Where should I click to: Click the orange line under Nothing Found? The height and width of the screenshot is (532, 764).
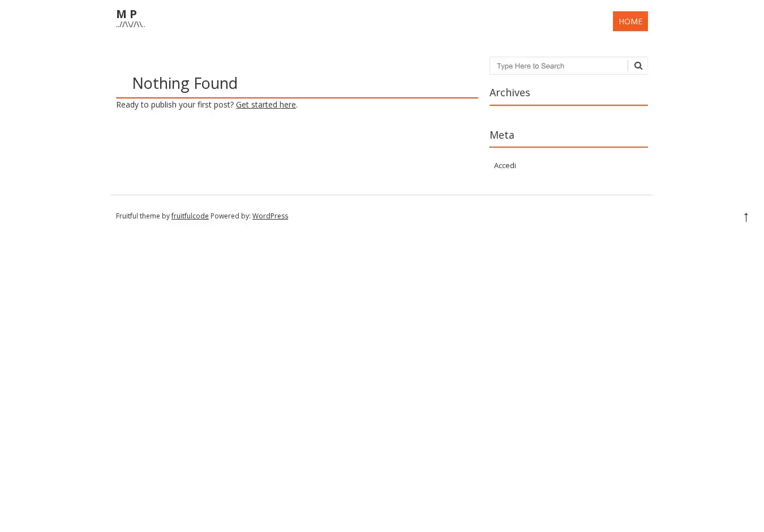coord(297,98)
